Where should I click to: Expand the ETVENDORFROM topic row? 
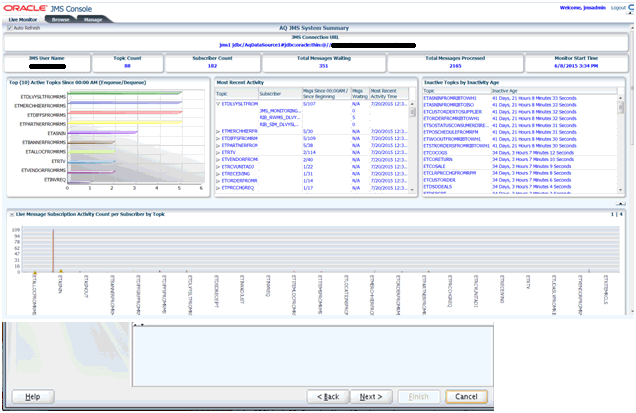218,159
